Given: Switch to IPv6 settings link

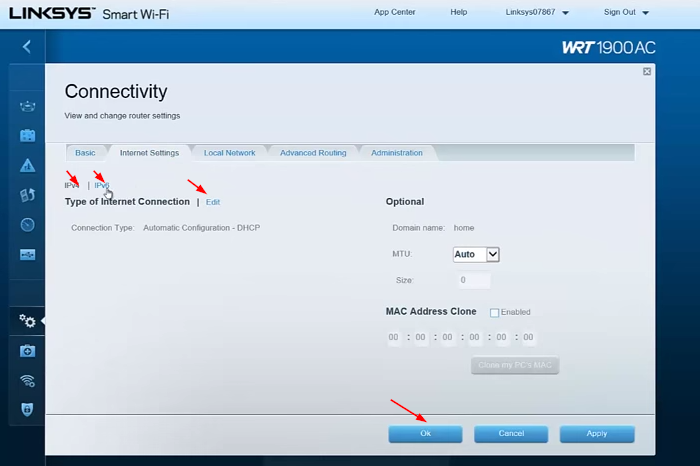Looking at the screenshot, I should click(101, 185).
